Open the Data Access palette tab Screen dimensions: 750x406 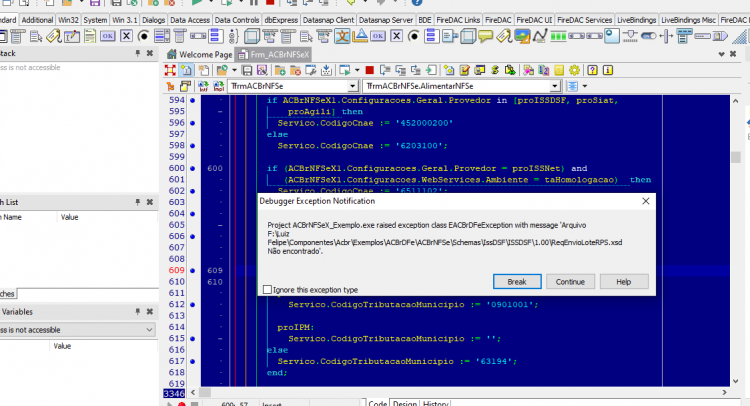(x=190, y=20)
